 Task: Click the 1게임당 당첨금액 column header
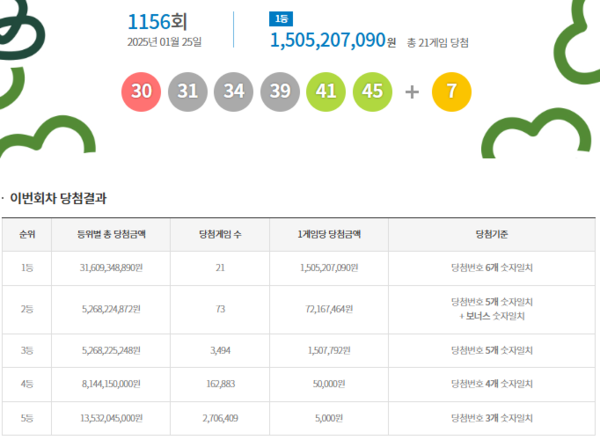click(x=329, y=234)
